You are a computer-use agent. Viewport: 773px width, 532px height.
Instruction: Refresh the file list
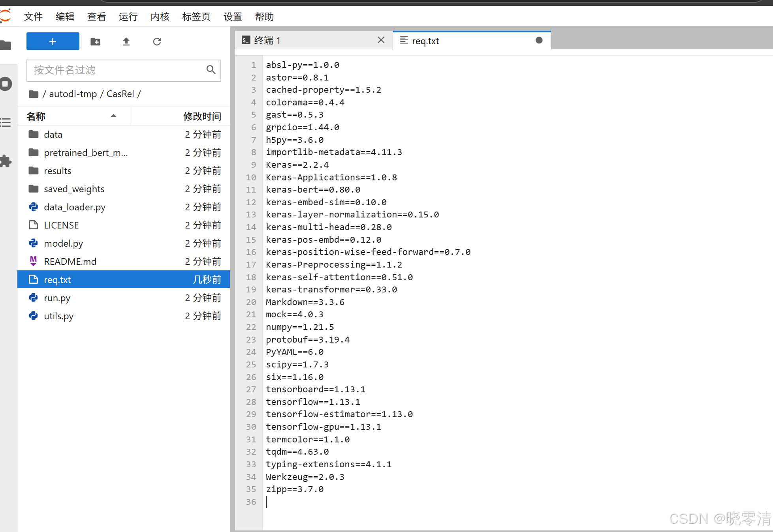click(157, 41)
